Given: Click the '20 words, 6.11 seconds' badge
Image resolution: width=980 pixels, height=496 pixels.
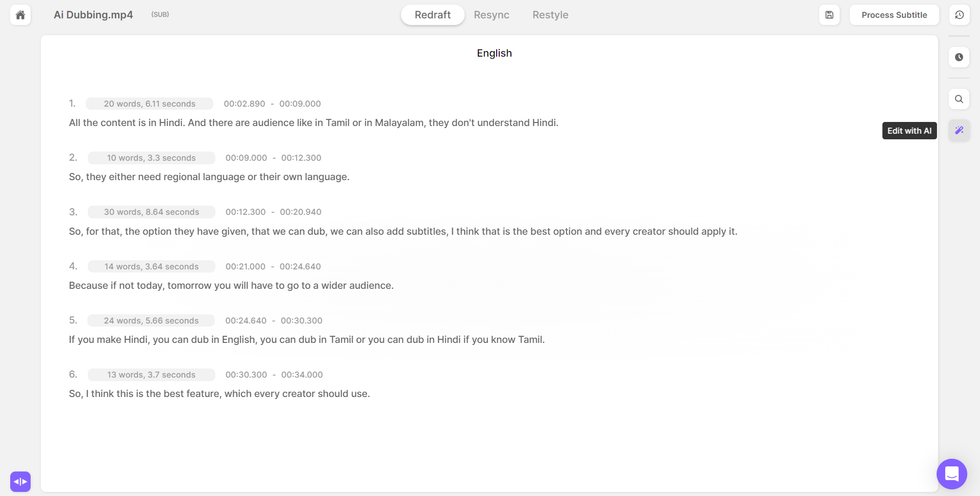Looking at the screenshot, I should [149, 104].
